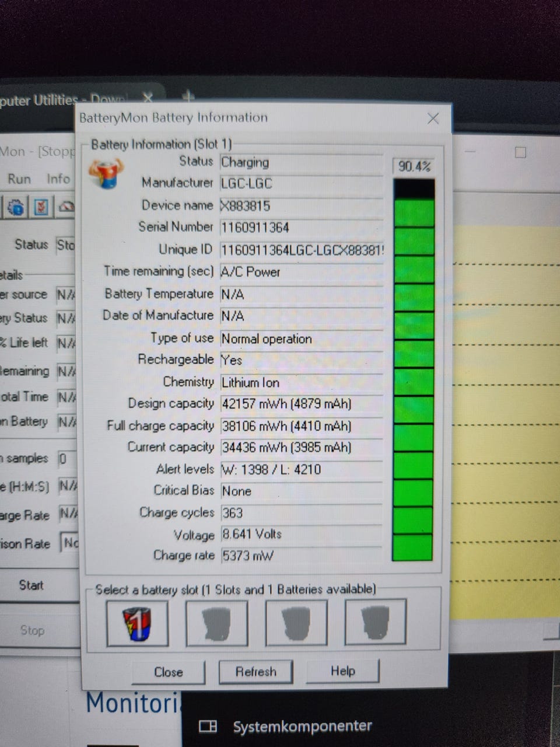Open the Run menu in BatteryMon window
This screenshot has width=560, height=747.
[19, 179]
